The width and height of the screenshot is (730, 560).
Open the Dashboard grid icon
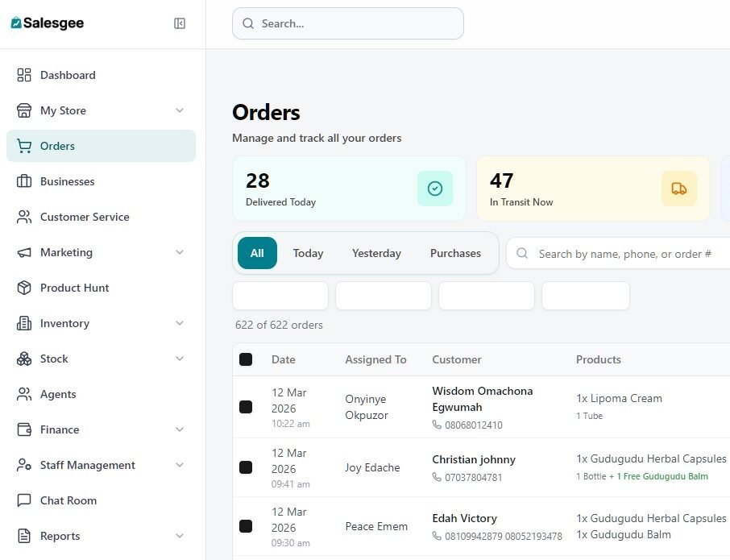(24, 75)
